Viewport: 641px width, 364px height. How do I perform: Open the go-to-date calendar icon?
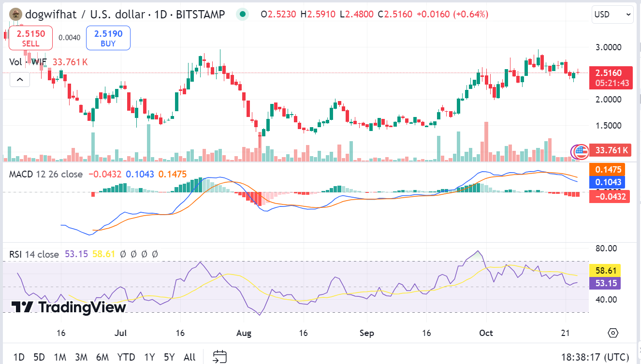point(220,357)
